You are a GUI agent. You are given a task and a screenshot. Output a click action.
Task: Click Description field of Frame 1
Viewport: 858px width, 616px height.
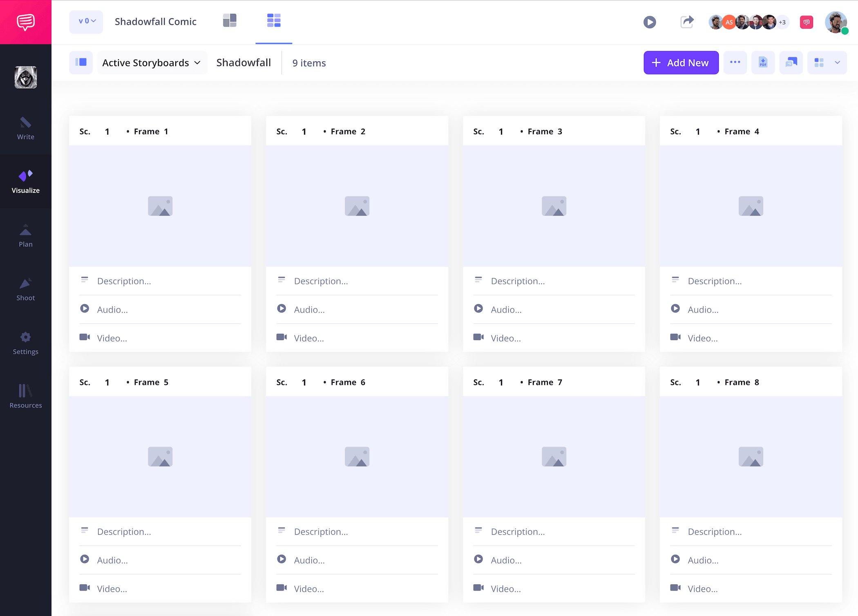(x=124, y=281)
